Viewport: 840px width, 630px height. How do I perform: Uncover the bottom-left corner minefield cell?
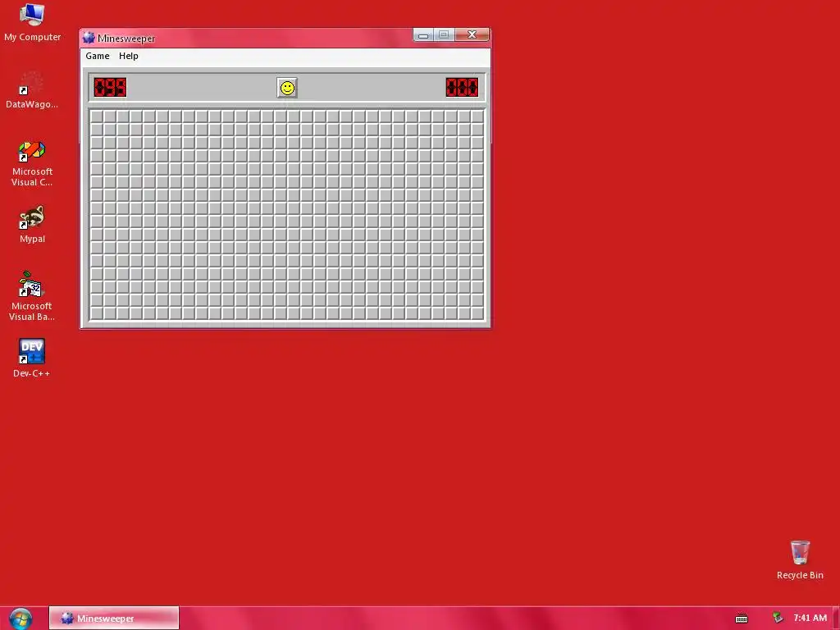(x=97, y=313)
